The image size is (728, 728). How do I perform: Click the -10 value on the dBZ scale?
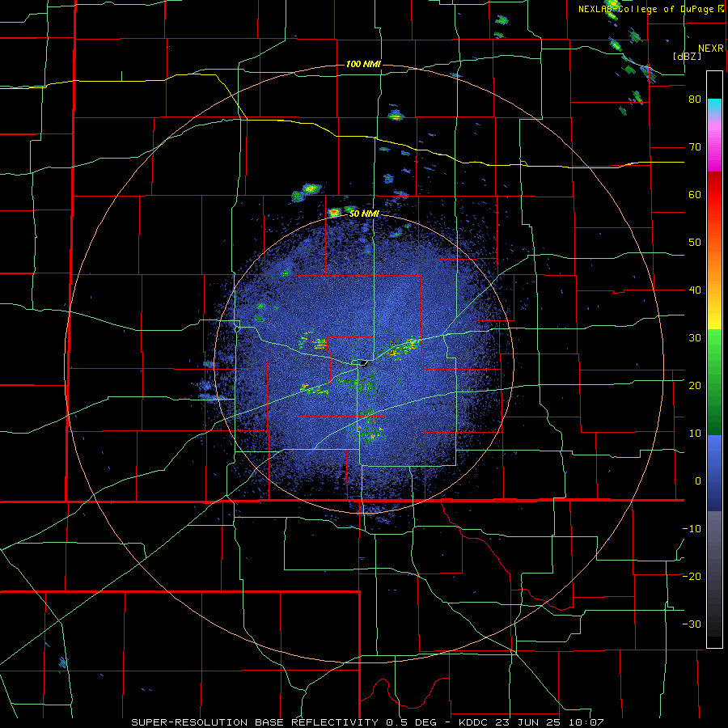click(x=692, y=529)
